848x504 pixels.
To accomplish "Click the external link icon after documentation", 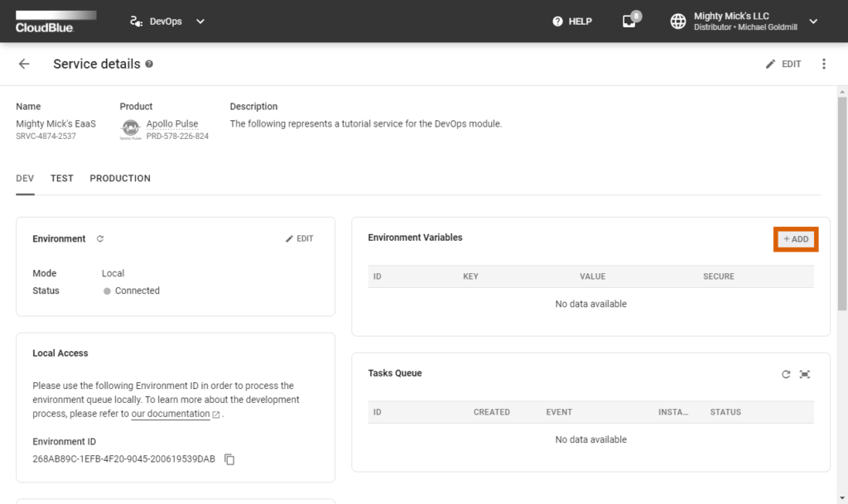I will (x=216, y=415).
